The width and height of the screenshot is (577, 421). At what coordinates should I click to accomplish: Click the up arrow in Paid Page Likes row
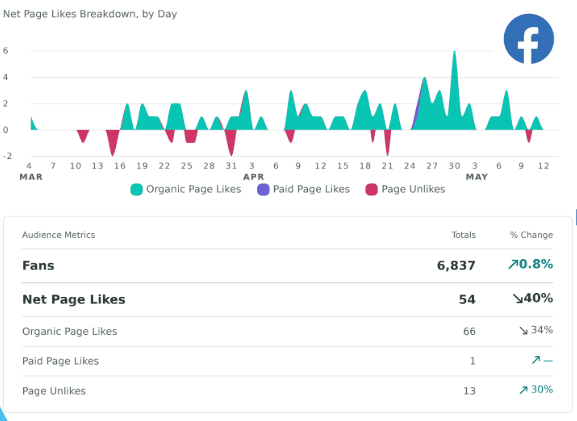click(x=536, y=360)
